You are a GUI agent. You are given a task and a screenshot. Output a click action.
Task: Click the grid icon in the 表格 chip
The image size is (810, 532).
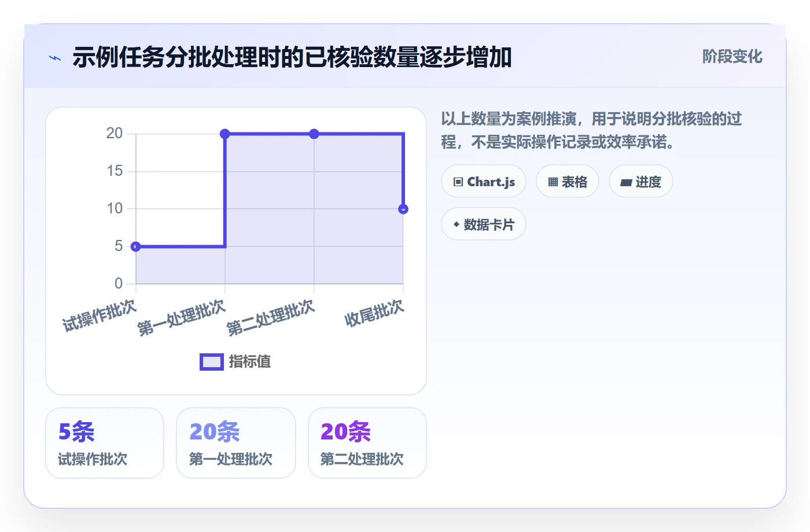[553, 182]
